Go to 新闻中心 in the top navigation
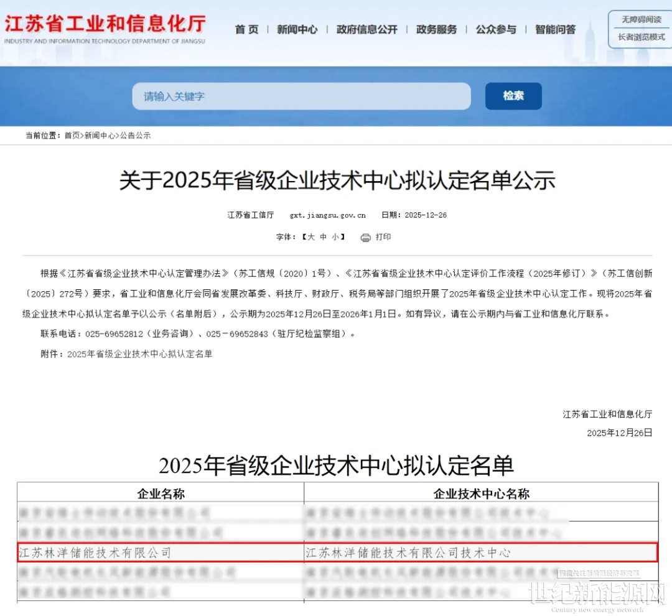The image size is (672, 616). point(297,29)
